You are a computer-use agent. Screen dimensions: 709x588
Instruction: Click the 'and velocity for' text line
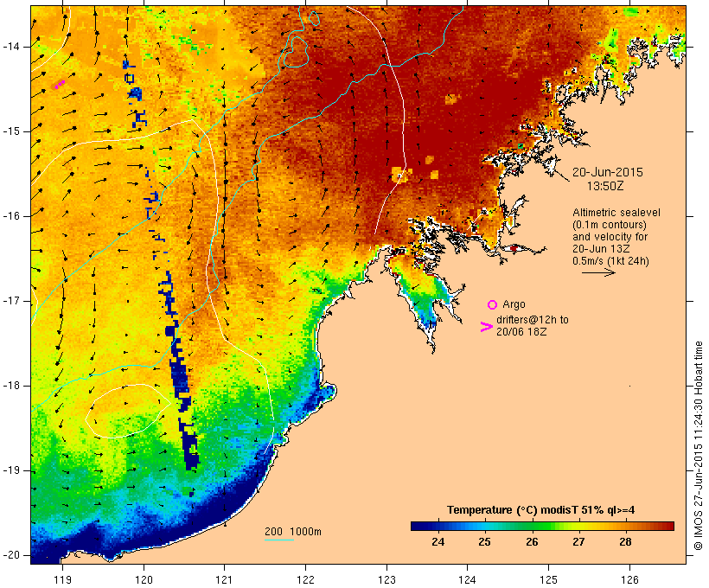coord(610,237)
